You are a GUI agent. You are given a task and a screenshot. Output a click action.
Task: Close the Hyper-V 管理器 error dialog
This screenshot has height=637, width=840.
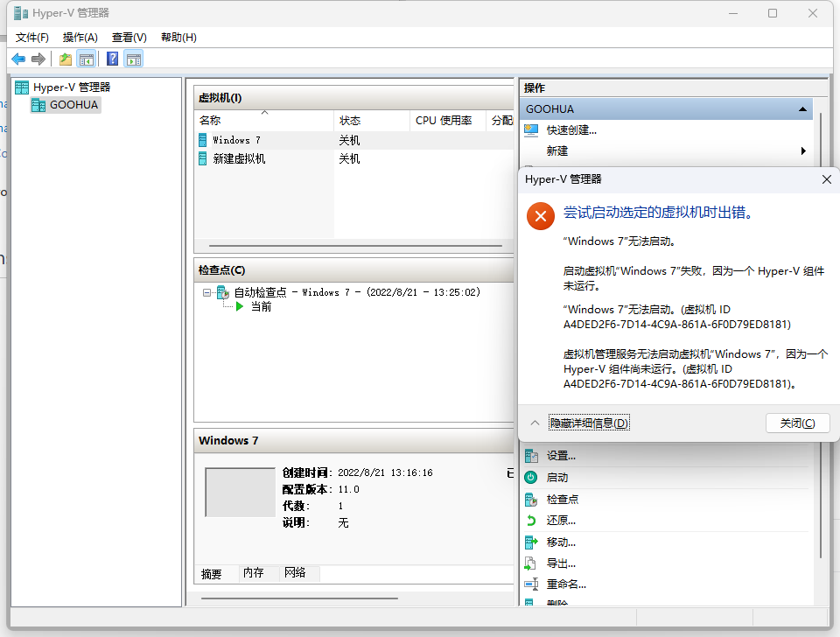(827, 179)
